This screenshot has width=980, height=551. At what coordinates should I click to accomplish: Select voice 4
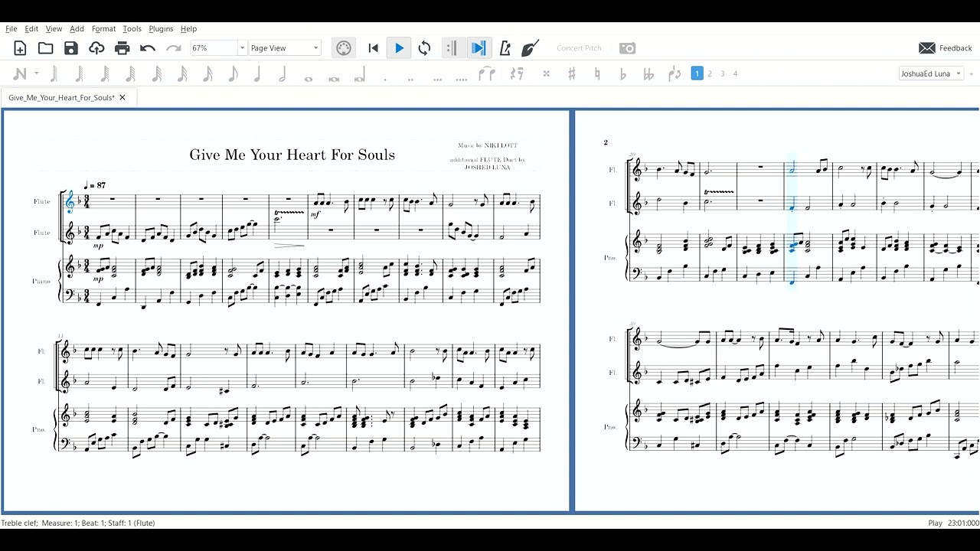click(x=736, y=73)
